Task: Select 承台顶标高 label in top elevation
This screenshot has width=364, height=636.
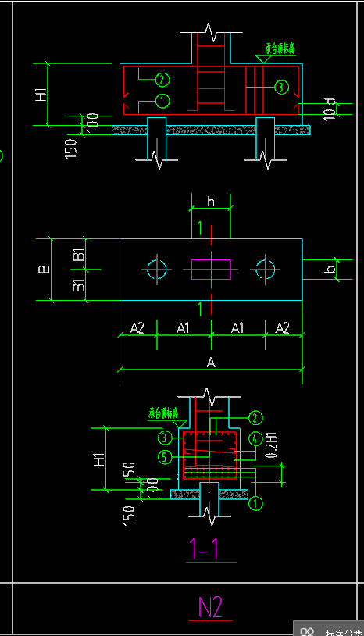Action: (280, 48)
